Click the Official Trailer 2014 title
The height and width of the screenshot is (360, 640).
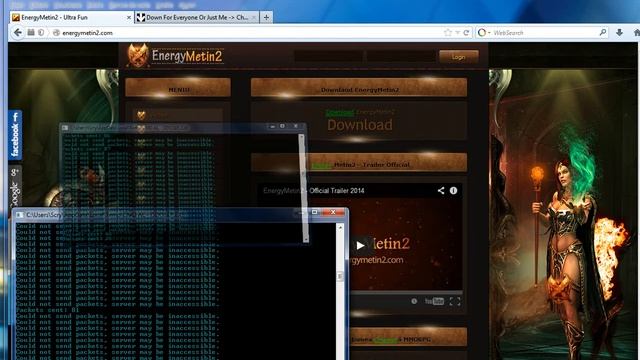(337, 191)
